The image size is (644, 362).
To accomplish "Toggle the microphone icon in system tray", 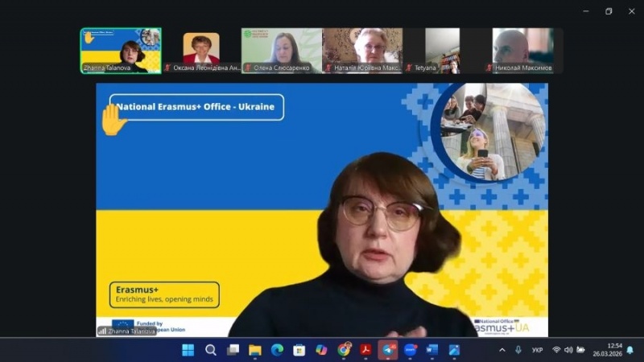I will pyautogui.click(x=518, y=350).
